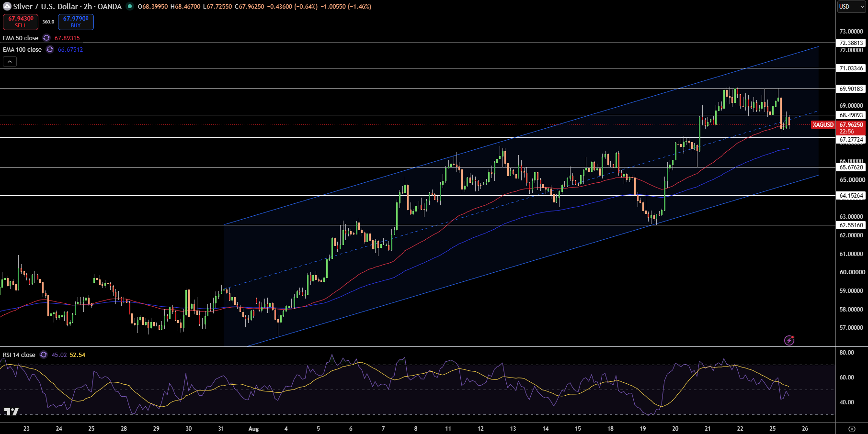Click the green market status dot

[130, 6]
